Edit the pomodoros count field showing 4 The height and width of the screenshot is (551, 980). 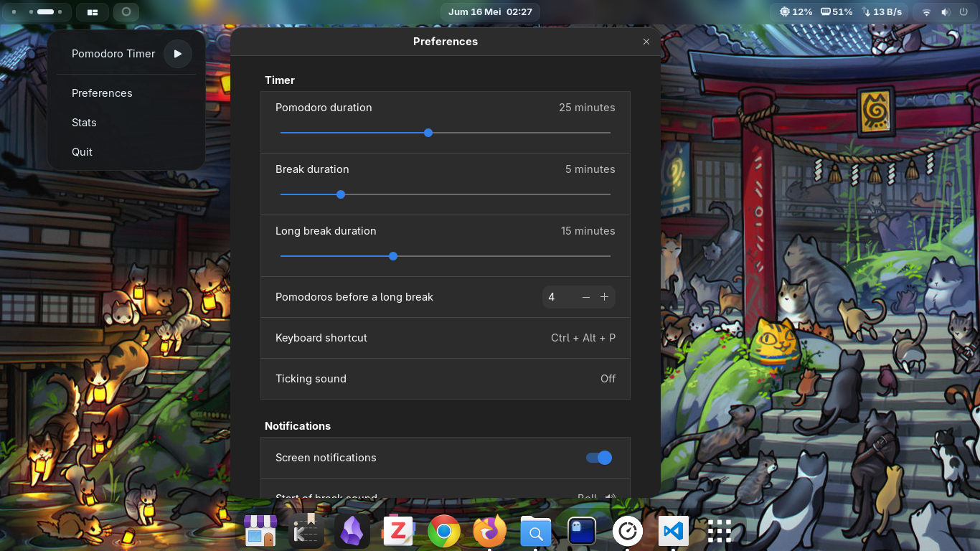click(x=560, y=297)
